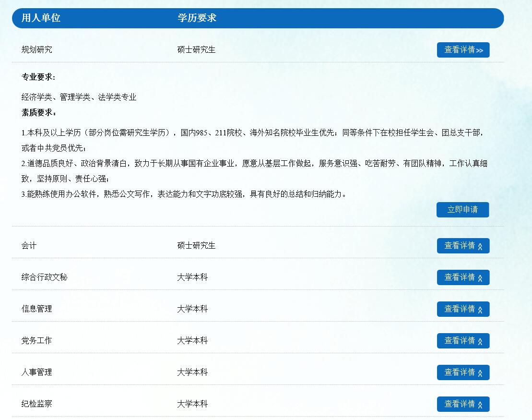This screenshot has height=420, width=532.
Task: Choose the 党务工作 row title
Action: tap(36, 341)
